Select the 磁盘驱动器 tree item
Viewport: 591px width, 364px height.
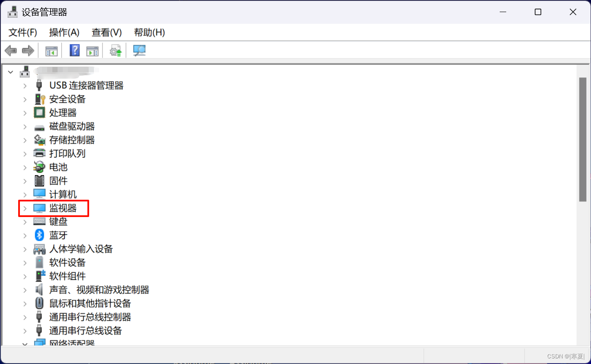click(71, 126)
